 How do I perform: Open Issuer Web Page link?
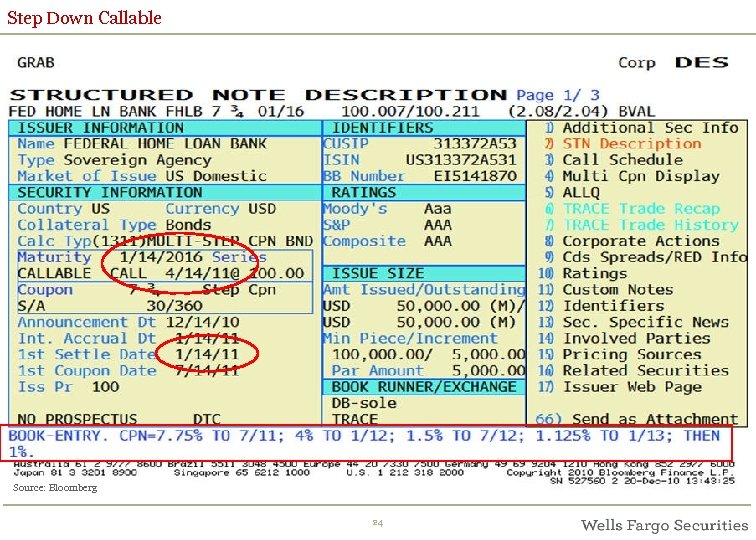tap(620, 387)
